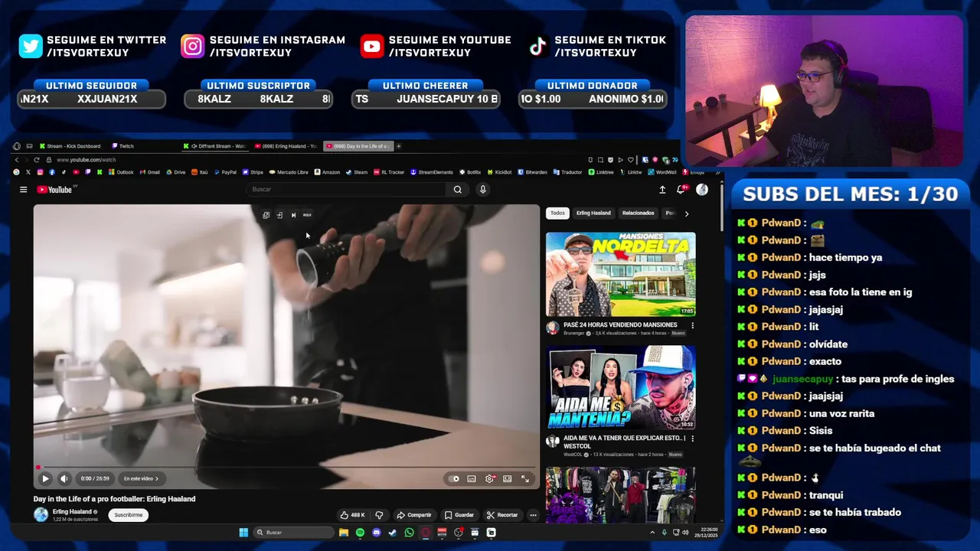Click the overlay skip-next icon on video
Screen dimensions: 980x551
(x=293, y=215)
